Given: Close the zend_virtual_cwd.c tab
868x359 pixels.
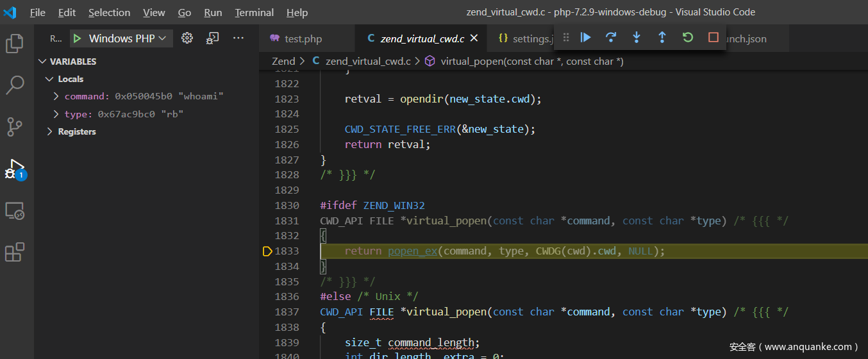Looking at the screenshot, I should (474, 38).
